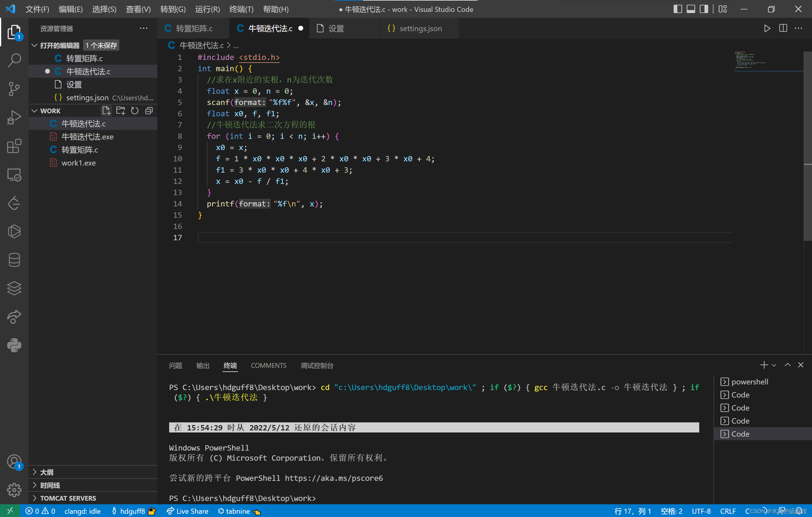Toggle the primary sidebar visibility
Viewport: 812px width, 517px height.
[677, 9]
